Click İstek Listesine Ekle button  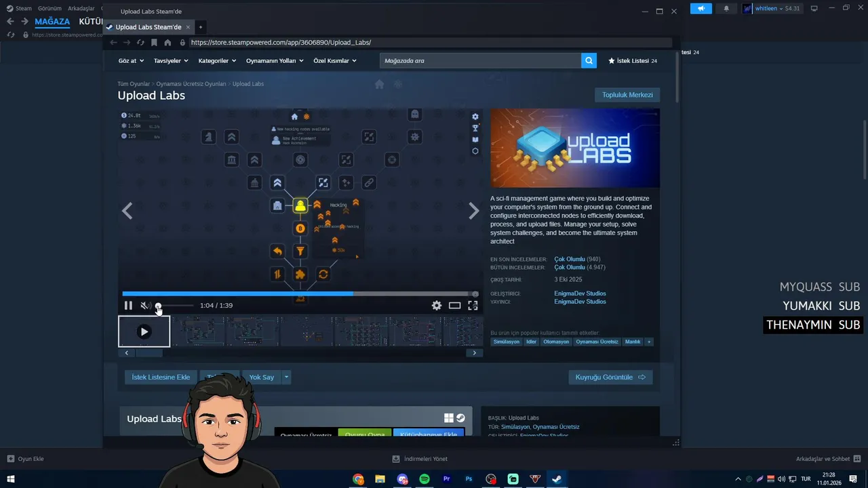[161, 377]
